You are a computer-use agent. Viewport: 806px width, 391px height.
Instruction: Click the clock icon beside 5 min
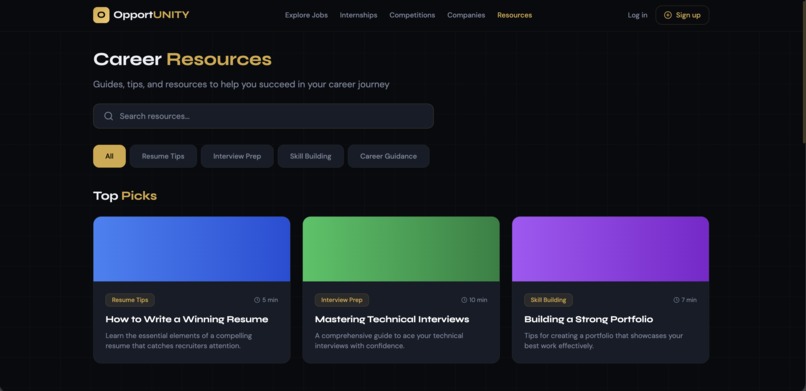[x=257, y=300]
